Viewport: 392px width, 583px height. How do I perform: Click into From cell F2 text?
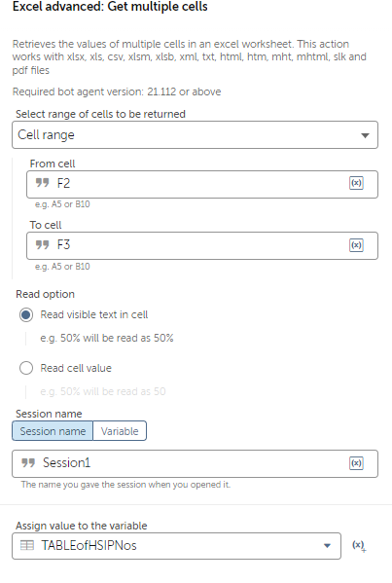(x=202, y=184)
